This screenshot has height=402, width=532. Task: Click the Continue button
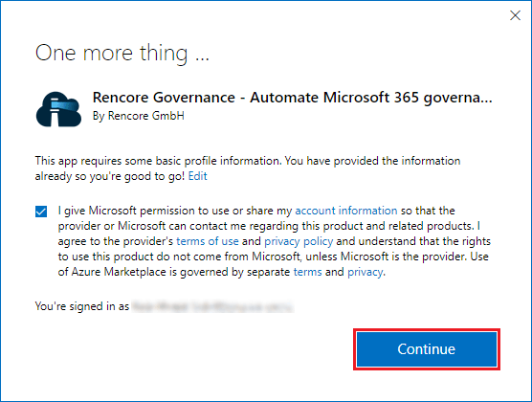(x=427, y=349)
